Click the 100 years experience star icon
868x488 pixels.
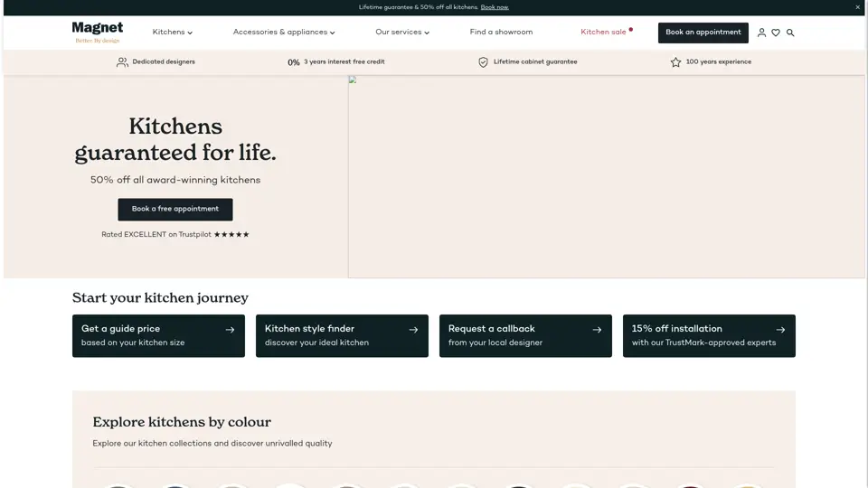click(675, 62)
